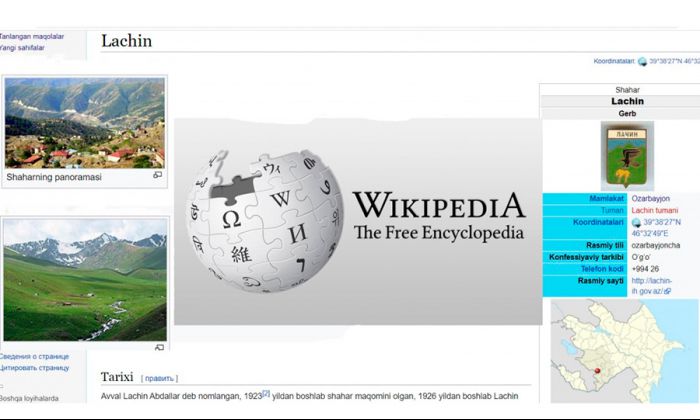Click the править edit link beside Tarixi
700x420 pixels.
coord(159,378)
